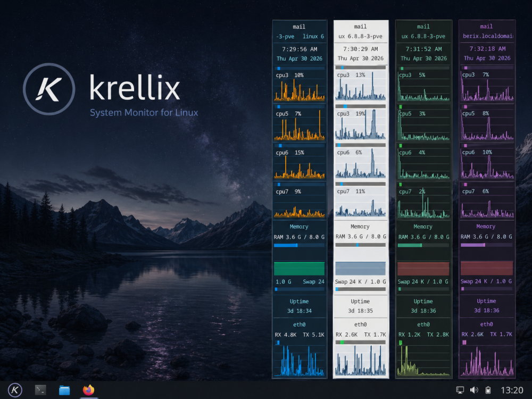Select the purple eth0 traffic chart
Viewport: 532px width, 399px height.
(x=487, y=360)
